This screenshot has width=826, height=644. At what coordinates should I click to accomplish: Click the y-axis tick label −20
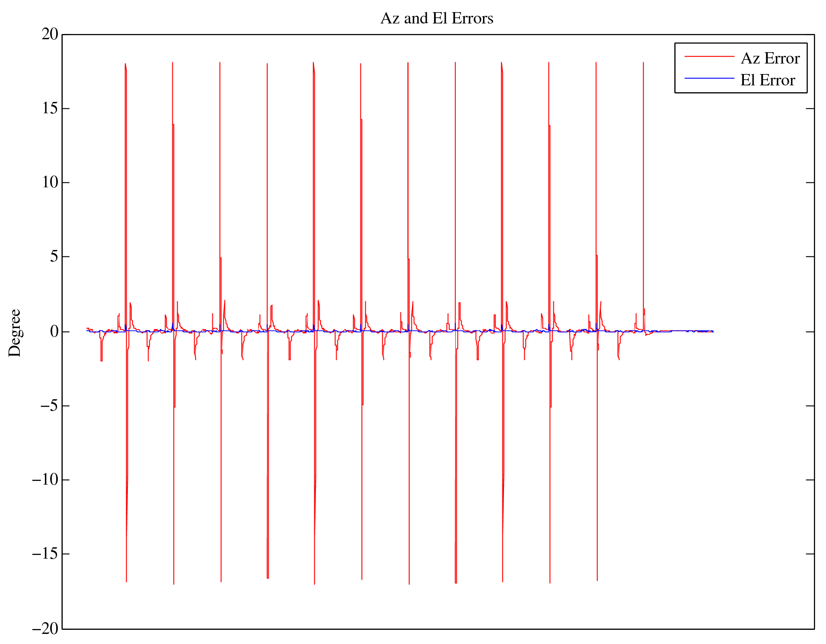(45, 629)
